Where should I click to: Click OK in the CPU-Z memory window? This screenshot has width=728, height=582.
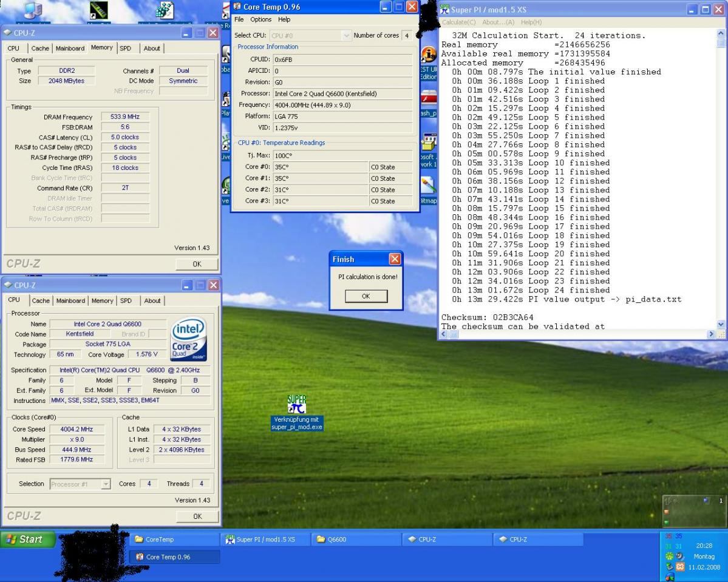197,264
